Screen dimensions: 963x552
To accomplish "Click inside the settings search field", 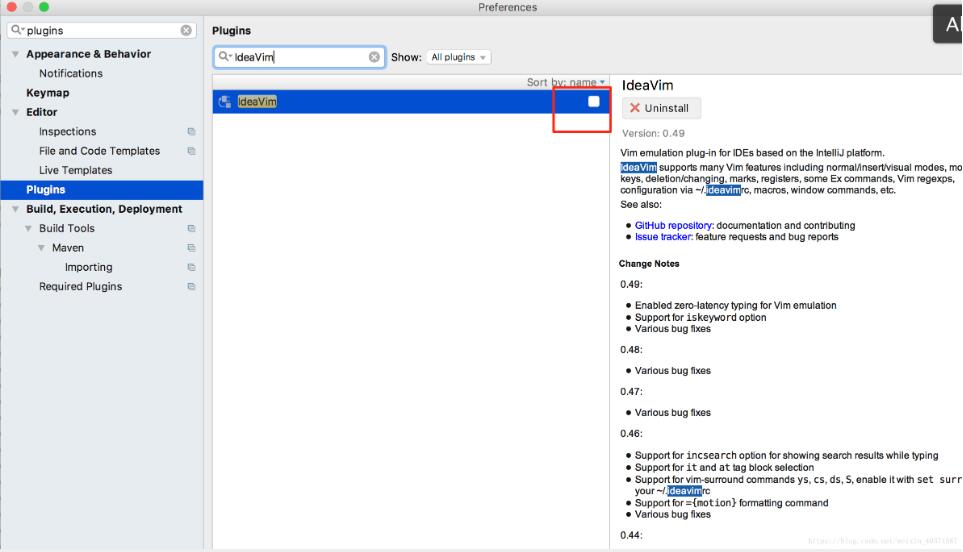I will (101, 30).
